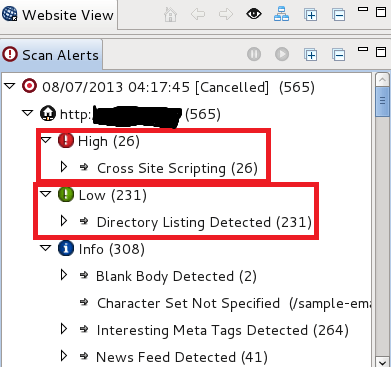Image resolution: width=391 pixels, height=367 pixels.
Task: Click the host home icon beside http
Action: coord(48,113)
